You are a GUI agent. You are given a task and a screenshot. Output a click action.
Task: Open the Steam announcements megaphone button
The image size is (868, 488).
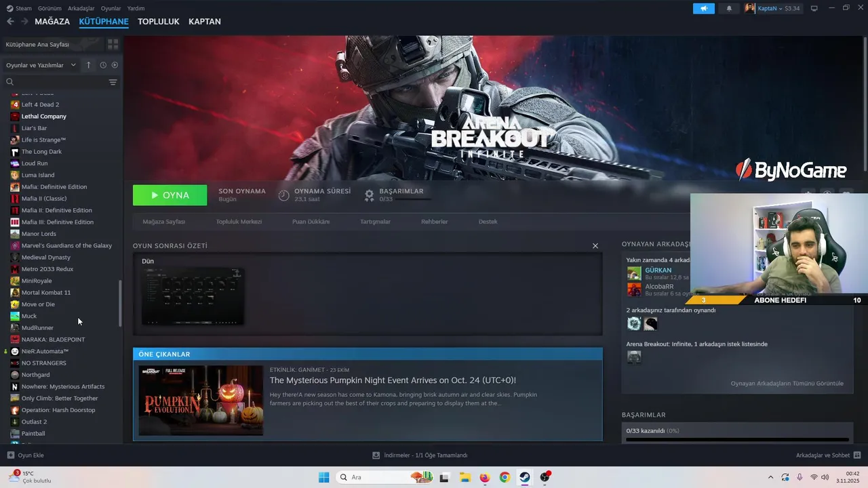tap(703, 8)
